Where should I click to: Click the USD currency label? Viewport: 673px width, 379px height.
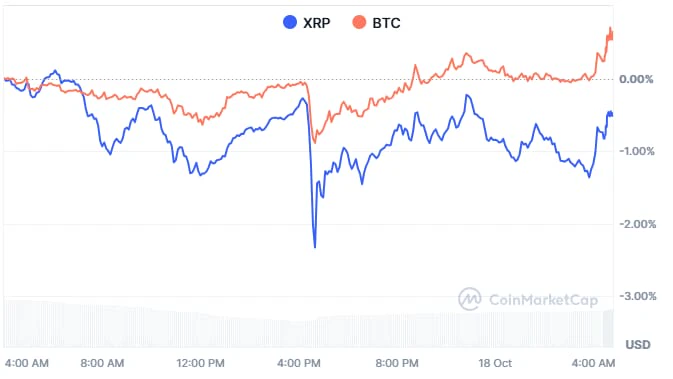(x=638, y=345)
